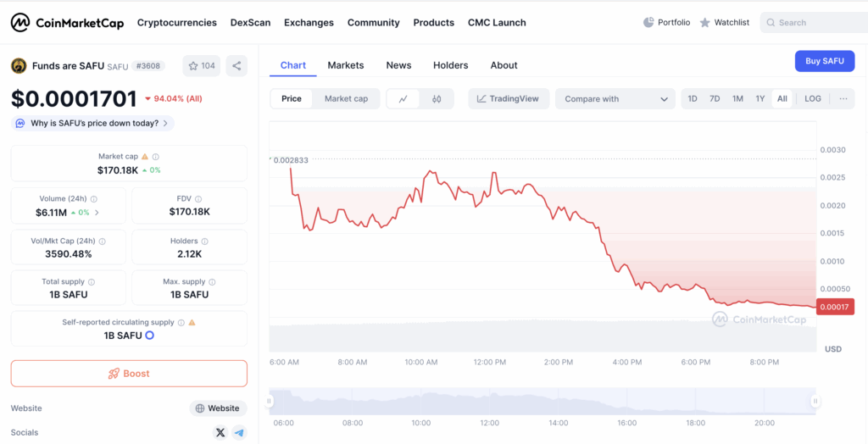Click left handle of chart range slider
868x444 pixels.
(x=270, y=402)
